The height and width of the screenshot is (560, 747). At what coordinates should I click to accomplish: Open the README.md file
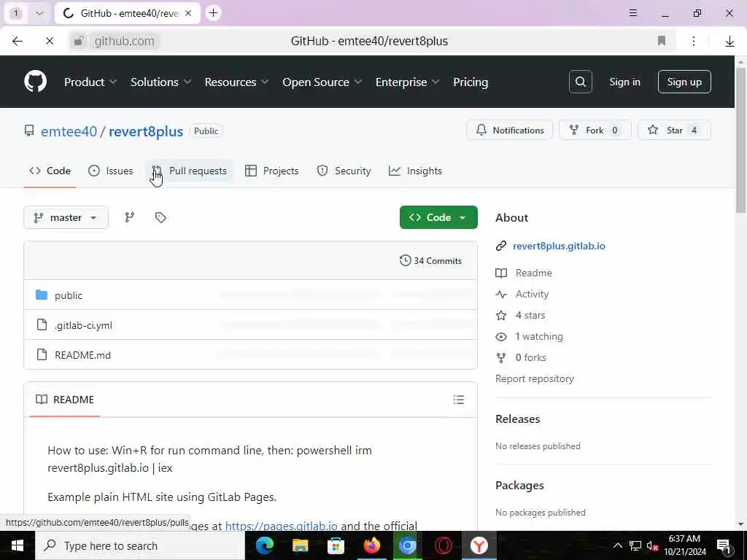[x=83, y=355]
